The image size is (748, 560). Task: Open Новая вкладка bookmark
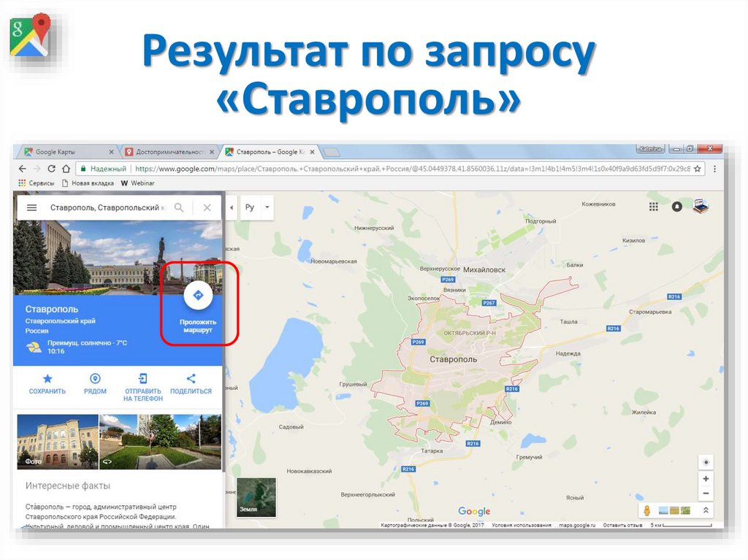tap(88, 183)
